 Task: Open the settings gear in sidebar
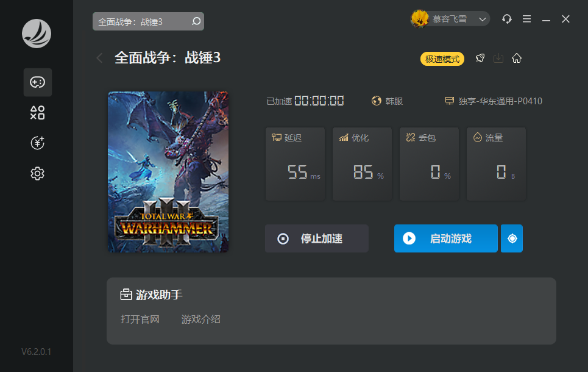point(38,174)
